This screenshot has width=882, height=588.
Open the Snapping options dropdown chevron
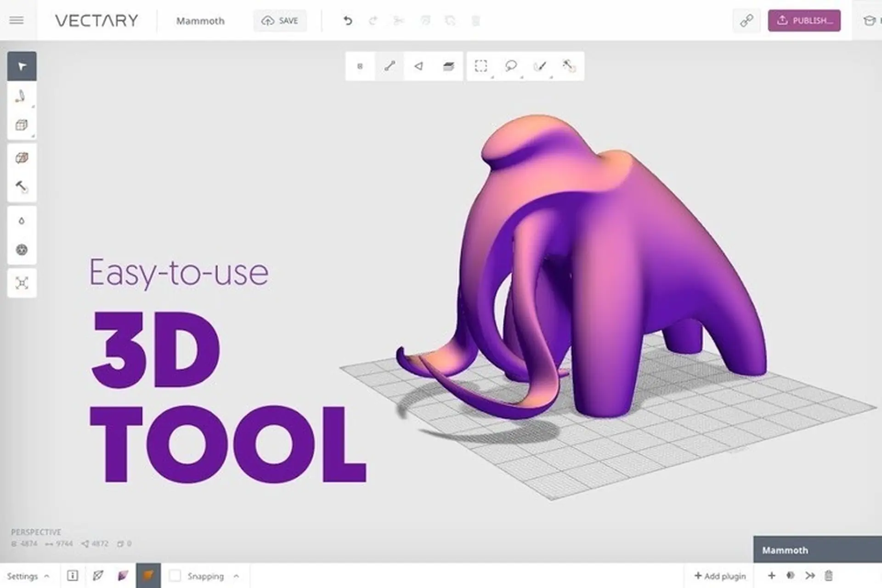point(237,575)
